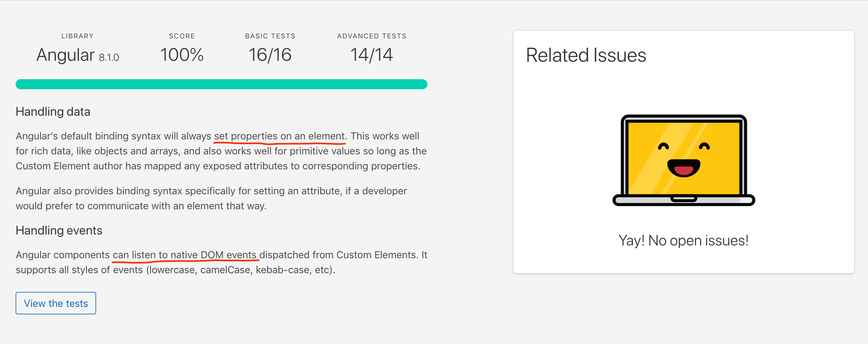The image size is (868, 344).
Task: Click the green score progress bar
Action: [222, 84]
